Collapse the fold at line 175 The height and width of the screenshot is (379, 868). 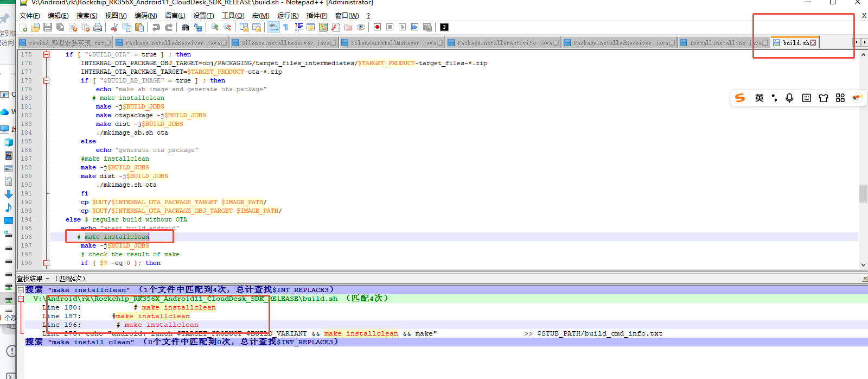[x=47, y=54]
